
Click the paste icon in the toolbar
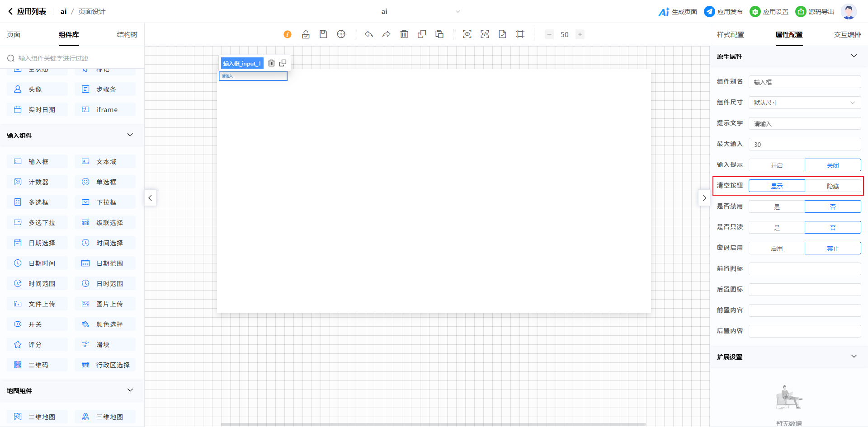click(439, 34)
